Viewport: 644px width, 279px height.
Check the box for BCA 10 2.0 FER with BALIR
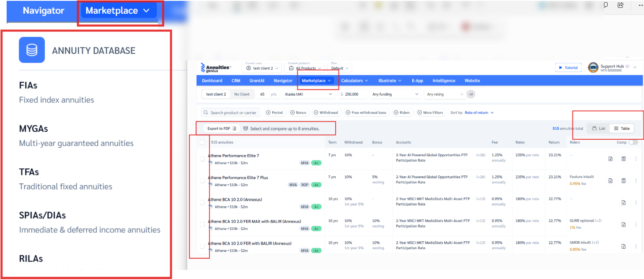coord(202,246)
